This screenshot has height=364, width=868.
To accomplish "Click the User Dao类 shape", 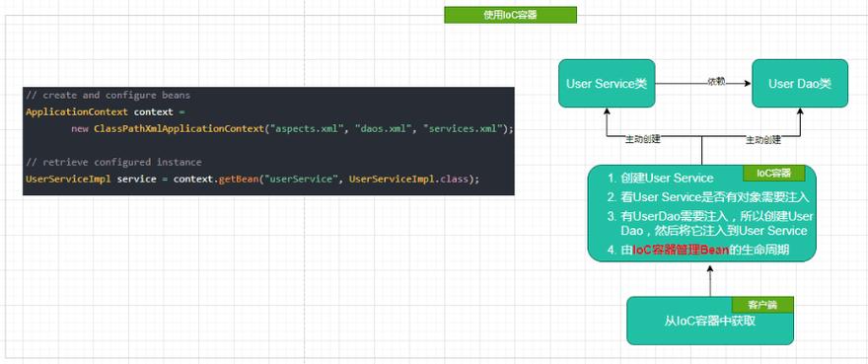I will tap(800, 84).
